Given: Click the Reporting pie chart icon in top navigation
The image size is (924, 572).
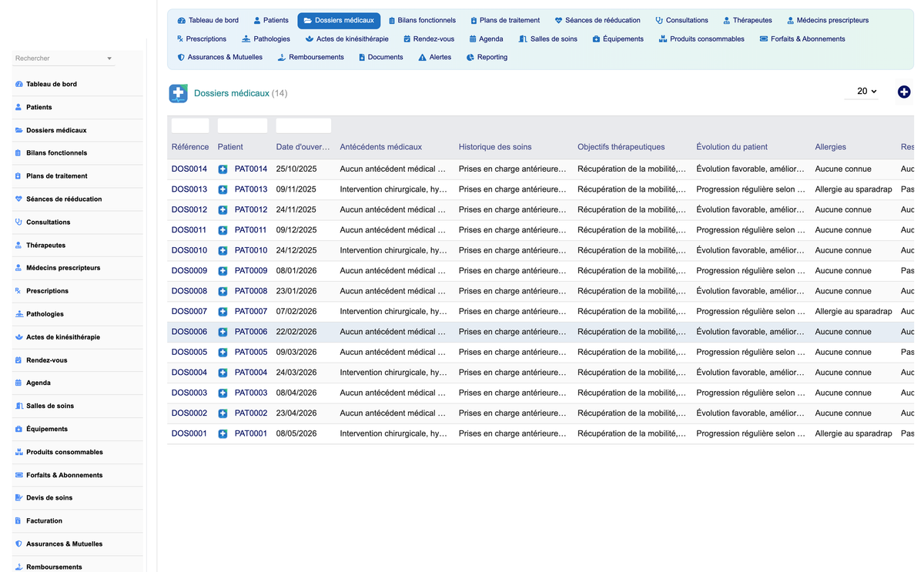Looking at the screenshot, I should coord(470,57).
